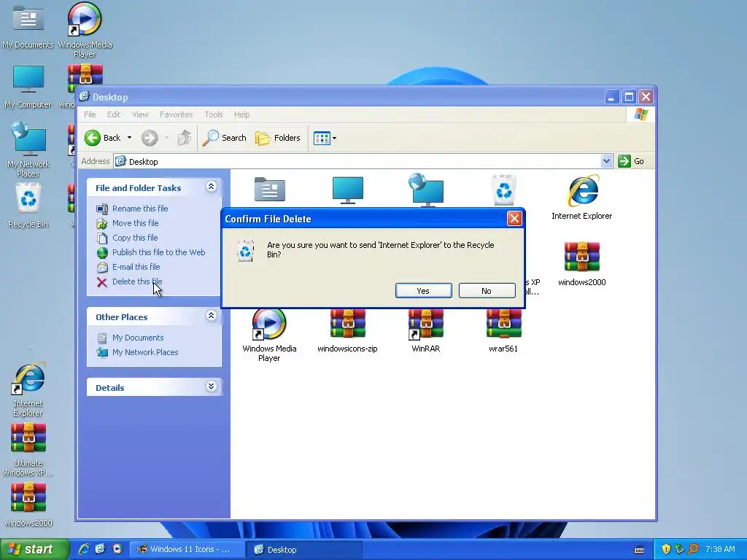Click the keyboard icon near the tray
Image resolution: width=747 pixels, height=560 pixels.
(639, 550)
